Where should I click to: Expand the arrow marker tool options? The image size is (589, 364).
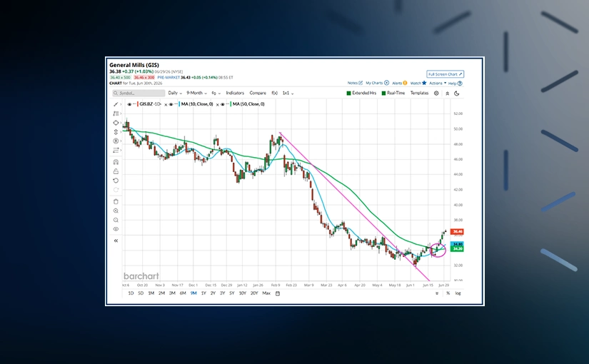tap(121, 132)
